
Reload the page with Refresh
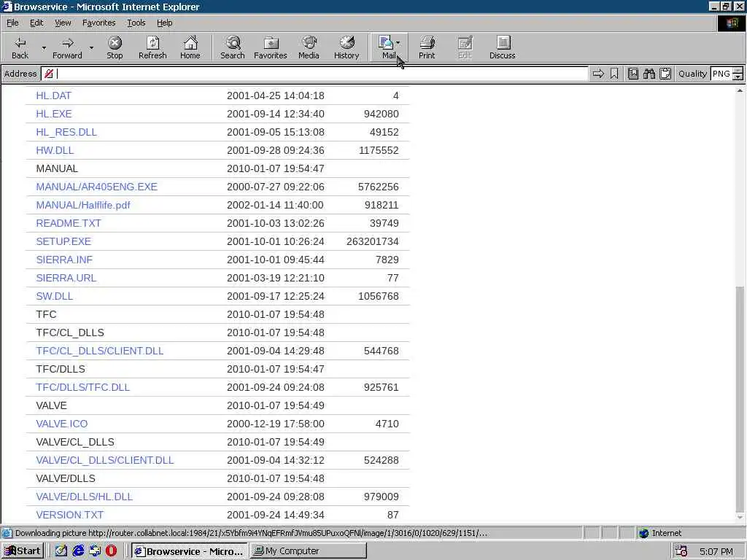point(152,47)
